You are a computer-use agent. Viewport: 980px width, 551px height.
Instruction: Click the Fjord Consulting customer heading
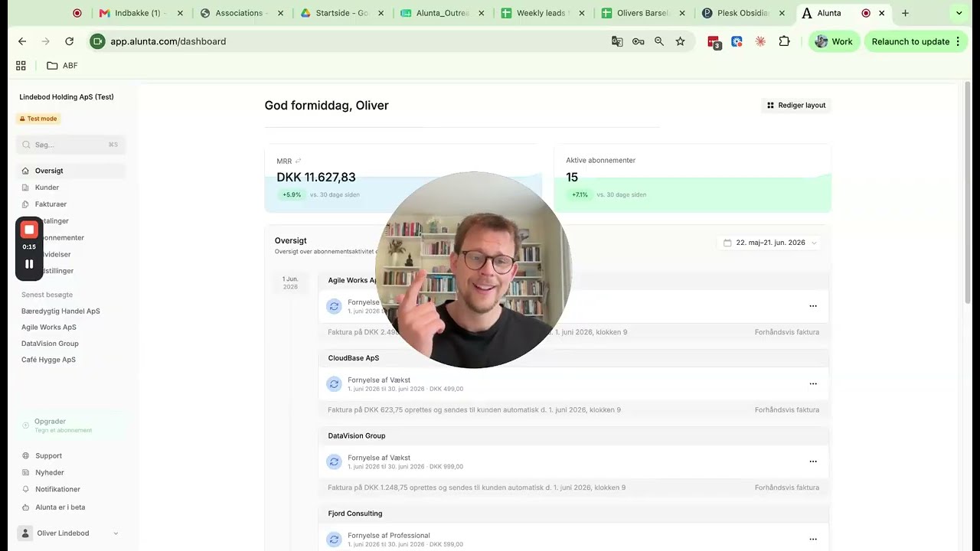click(355, 514)
